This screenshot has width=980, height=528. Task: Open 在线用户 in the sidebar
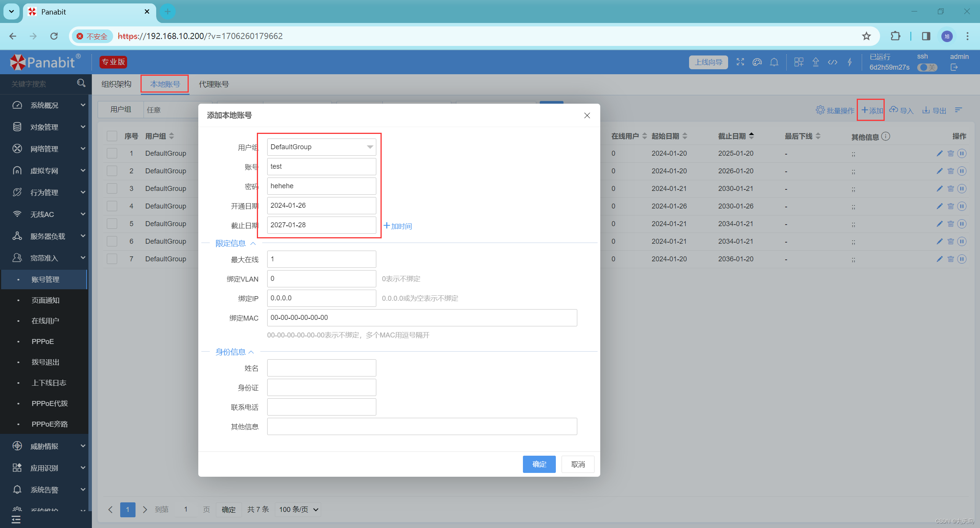click(x=45, y=321)
